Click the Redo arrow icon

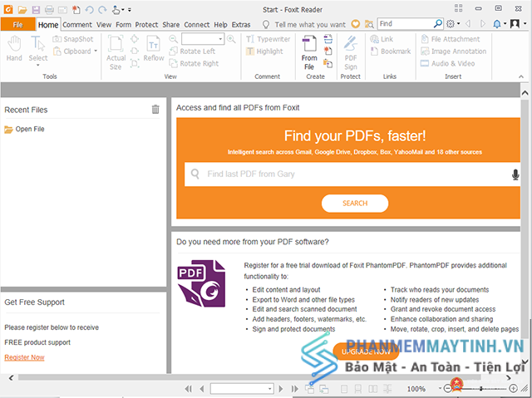point(102,9)
